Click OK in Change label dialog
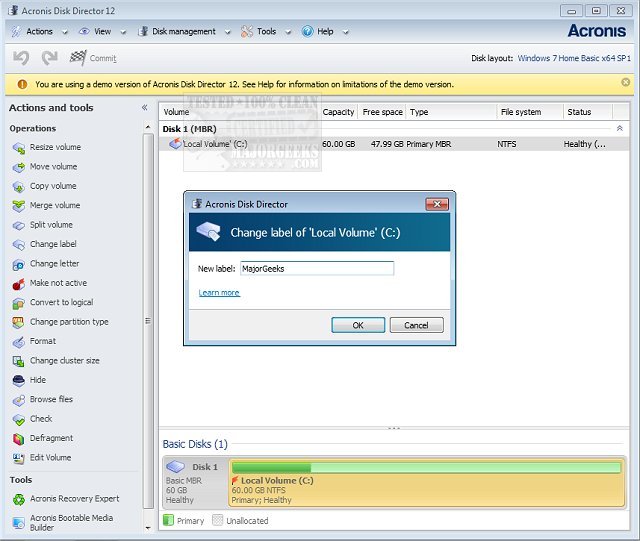Image resolution: width=640 pixels, height=541 pixels. (358, 325)
